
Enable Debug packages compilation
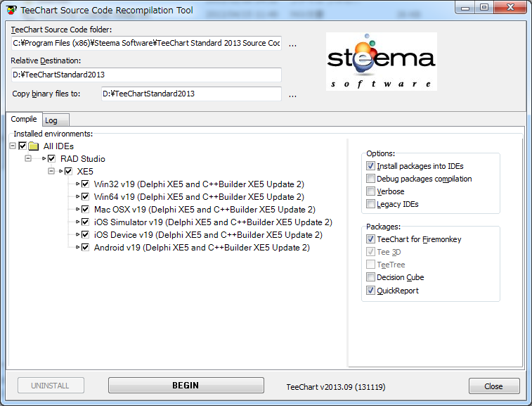pos(370,178)
